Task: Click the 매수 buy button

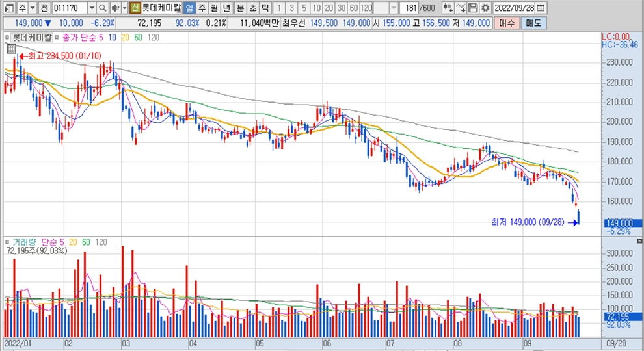Action: (x=507, y=23)
